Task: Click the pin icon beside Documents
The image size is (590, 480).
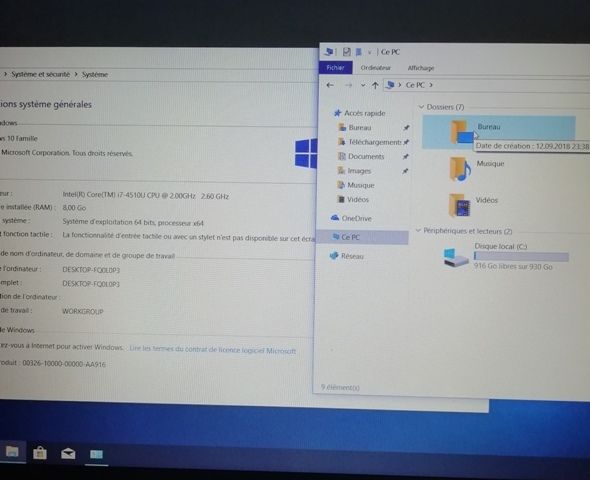Action: pos(406,156)
